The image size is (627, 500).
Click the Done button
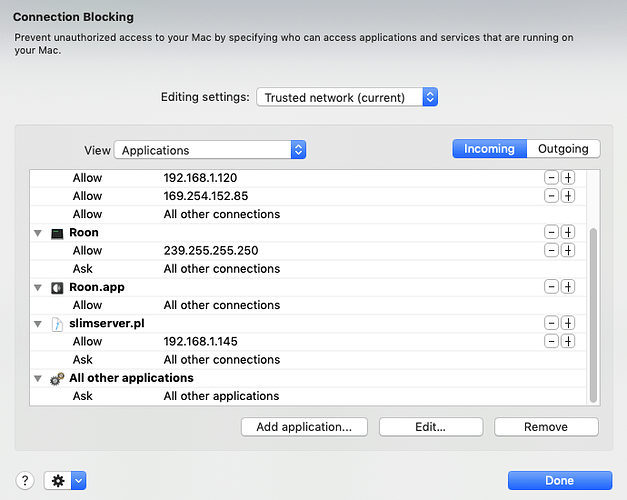[x=560, y=480]
